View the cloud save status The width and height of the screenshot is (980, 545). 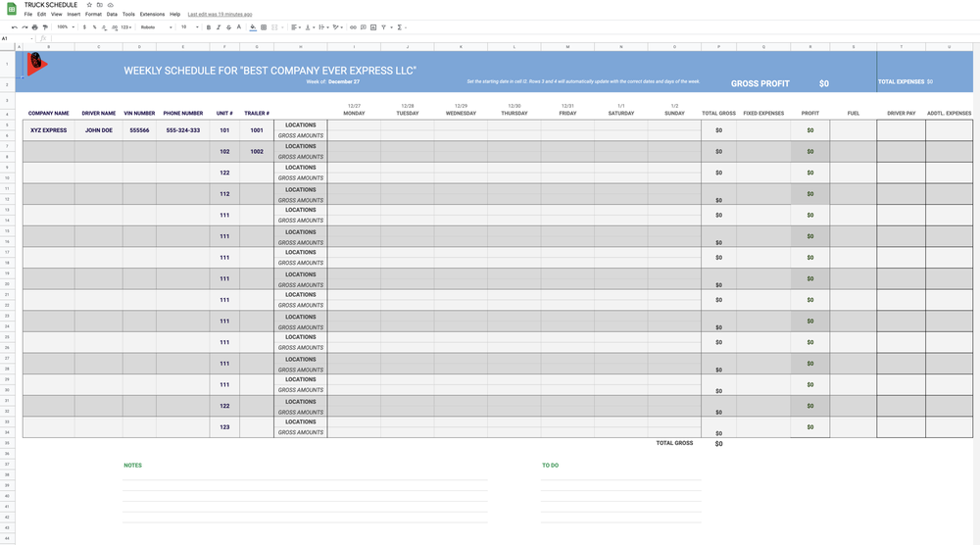[x=110, y=5]
